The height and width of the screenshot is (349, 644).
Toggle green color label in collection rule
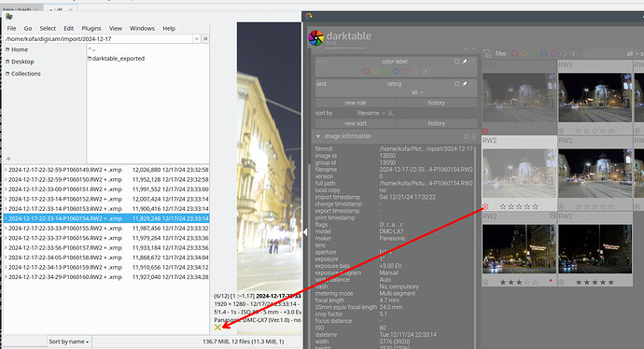(385, 71)
